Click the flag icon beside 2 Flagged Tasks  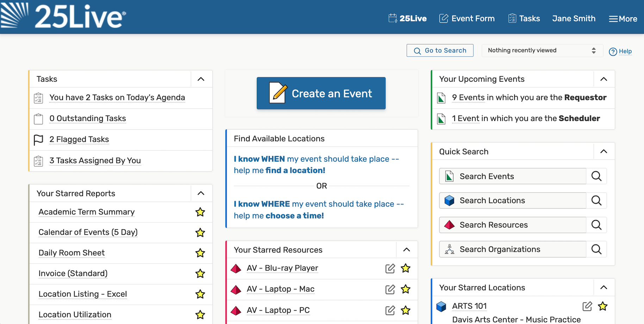(38, 140)
